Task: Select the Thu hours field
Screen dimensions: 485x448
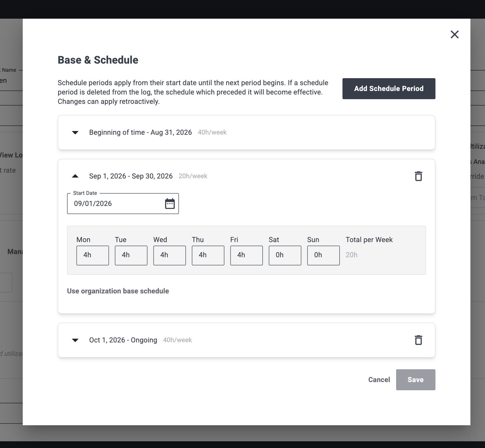Action: click(208, 256)
